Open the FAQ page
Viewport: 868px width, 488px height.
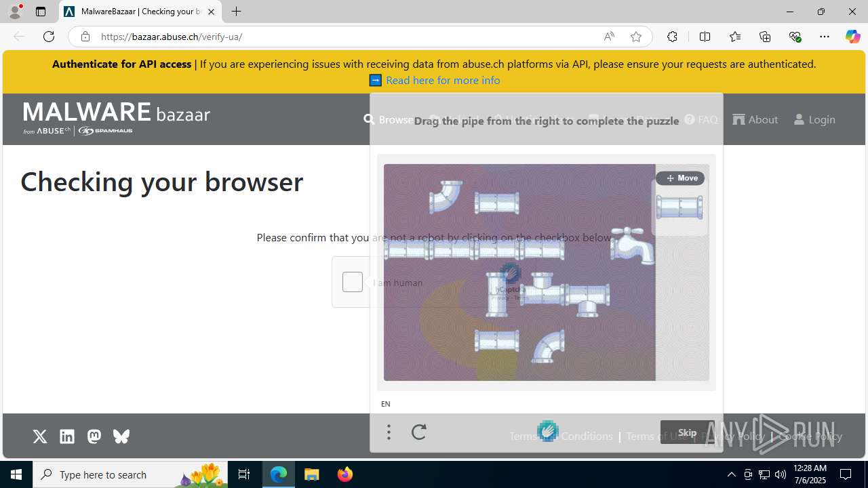[701, 119]
